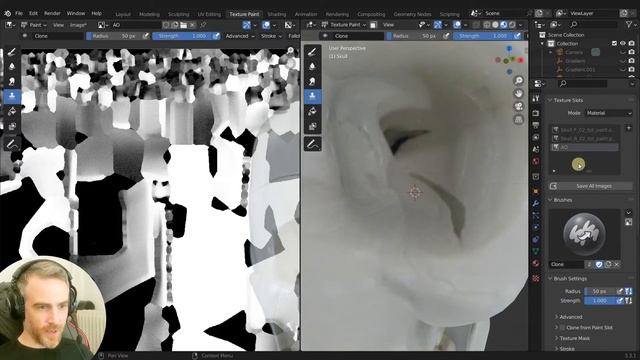Click Clone brush preview thumbnail
Screen dimensions: 640x360
584,234
